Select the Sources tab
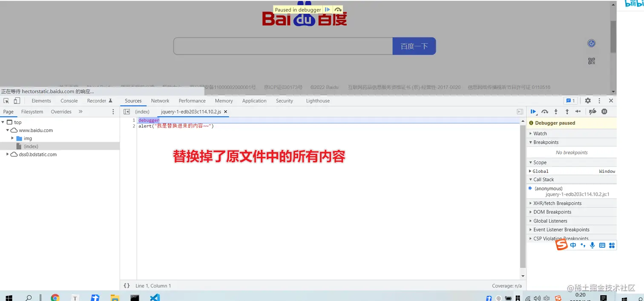 click(x=133, y=101)
